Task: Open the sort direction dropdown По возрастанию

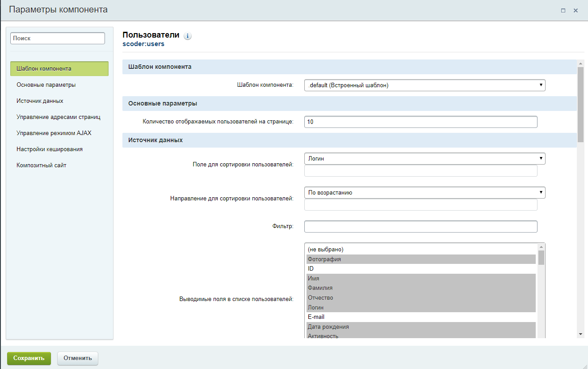Action: coord(424,192)
